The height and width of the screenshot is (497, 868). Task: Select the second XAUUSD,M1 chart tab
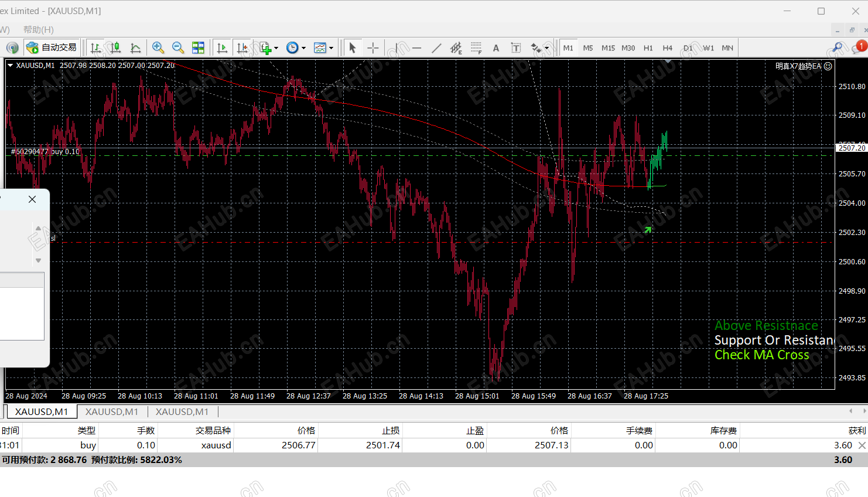[x=112, y=411]
